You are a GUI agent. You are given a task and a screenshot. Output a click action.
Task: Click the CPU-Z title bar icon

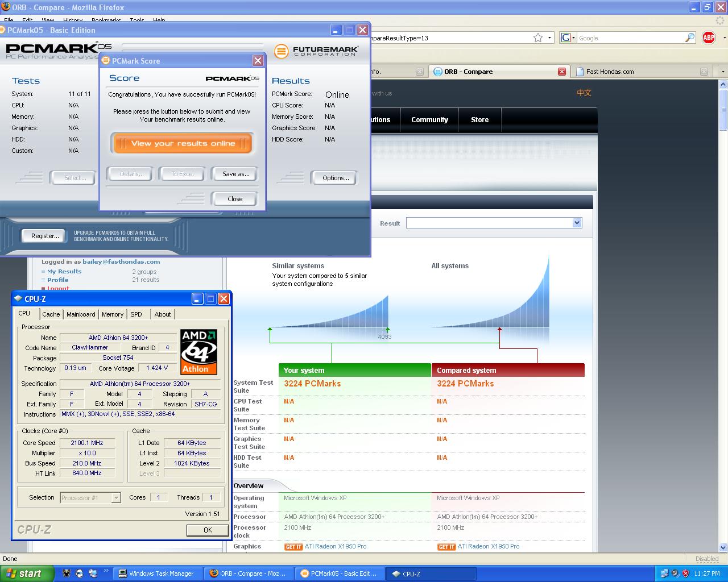click(19, 298)
